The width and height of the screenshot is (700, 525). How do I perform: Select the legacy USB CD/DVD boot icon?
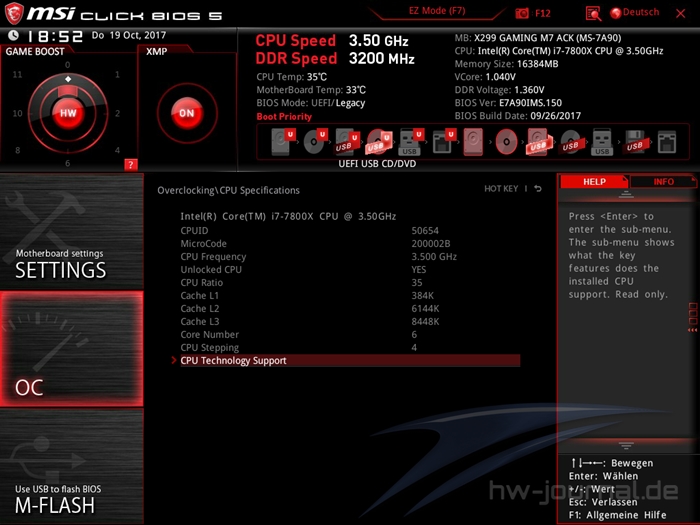(x=571, y=142)
